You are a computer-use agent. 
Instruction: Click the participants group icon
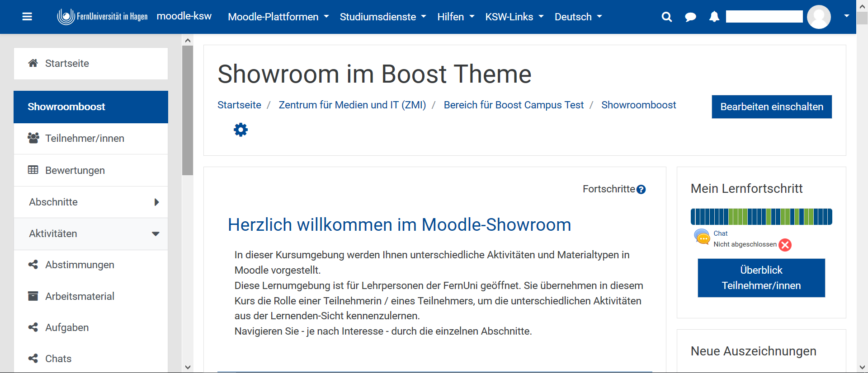point(33,138)
